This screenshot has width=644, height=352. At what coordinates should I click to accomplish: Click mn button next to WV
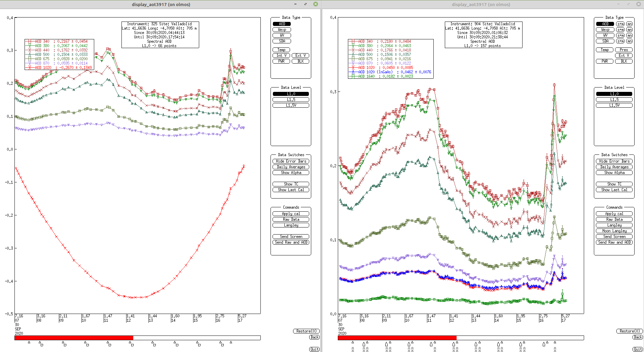629,35
